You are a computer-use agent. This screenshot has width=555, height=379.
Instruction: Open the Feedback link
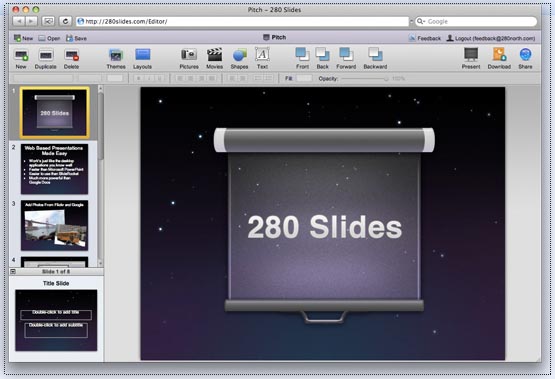[x=425, y=38]
